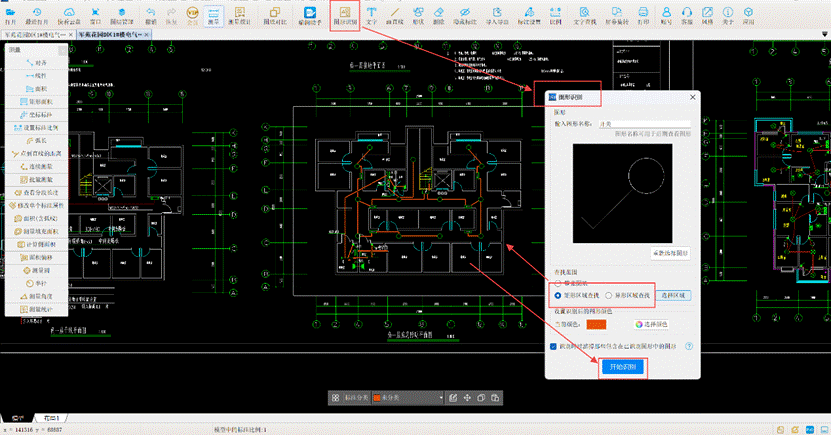Select the Linear measure tool
This screenshot has width=831, height=435.
36,76
